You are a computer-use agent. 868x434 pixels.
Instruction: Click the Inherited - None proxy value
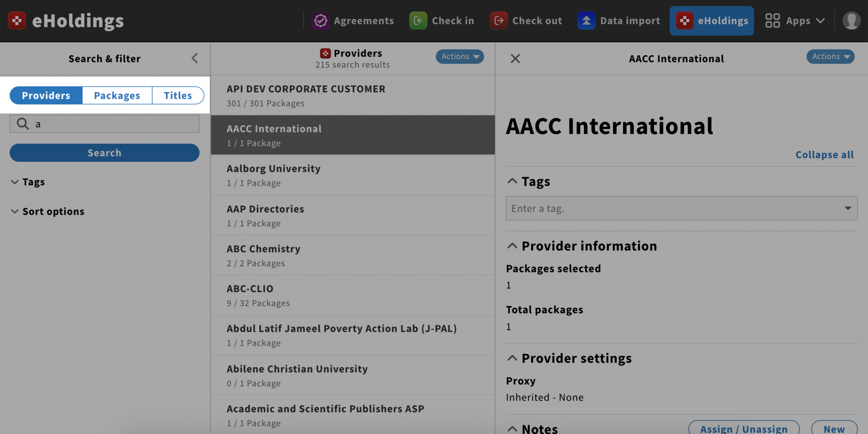[x=545, y=398]
